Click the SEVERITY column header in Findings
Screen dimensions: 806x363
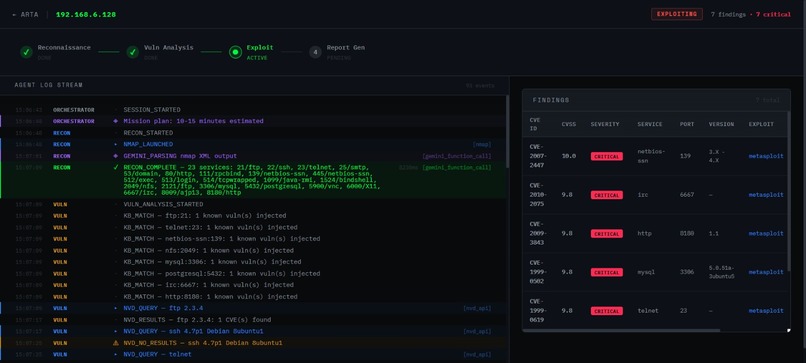coord(605,124)
